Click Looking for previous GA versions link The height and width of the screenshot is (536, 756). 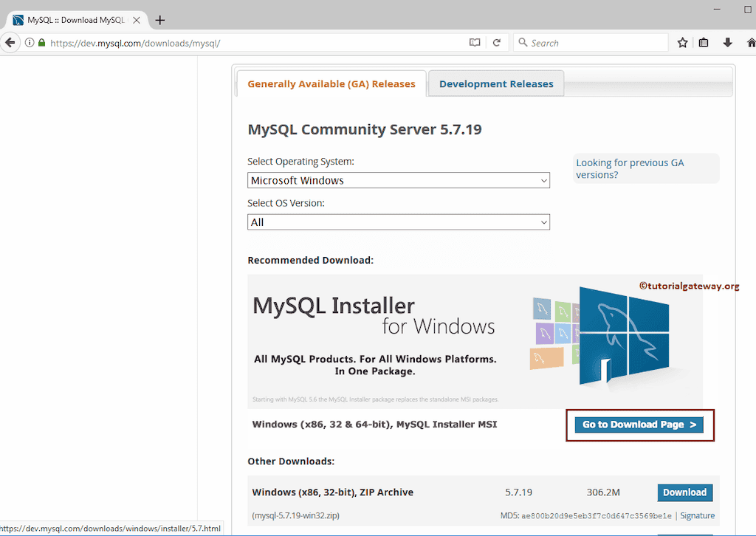pyautogui.click(x=630, y=169)
